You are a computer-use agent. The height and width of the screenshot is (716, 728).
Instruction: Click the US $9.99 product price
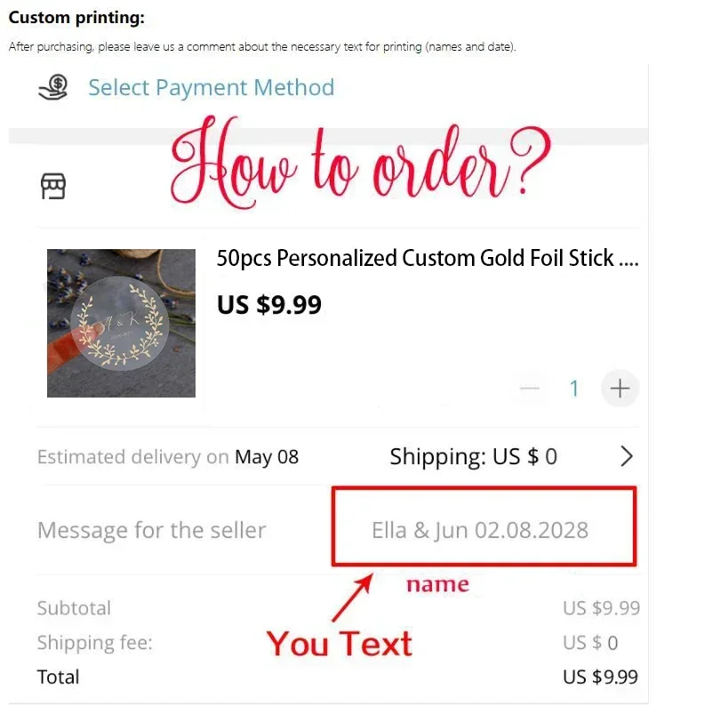click(269, 305)
